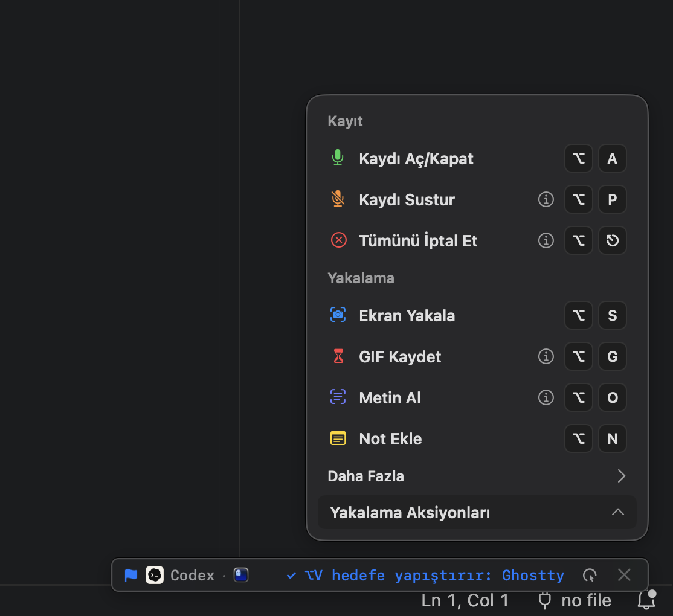The width and height of the screenshot is (673, 616).
Task: Click the blue camera icon for Ekran Yakala
Action: pyautogui.click(x=338, y=315)
